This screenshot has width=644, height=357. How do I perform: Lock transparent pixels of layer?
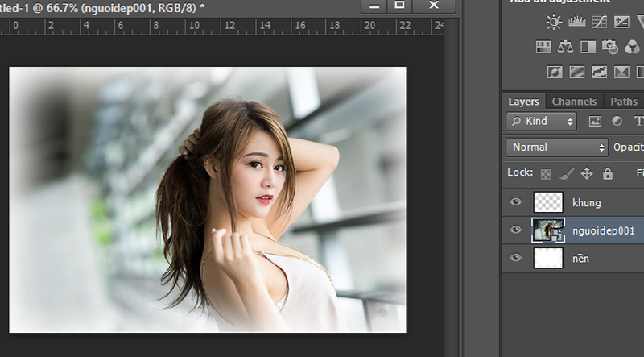pos(546,174)
